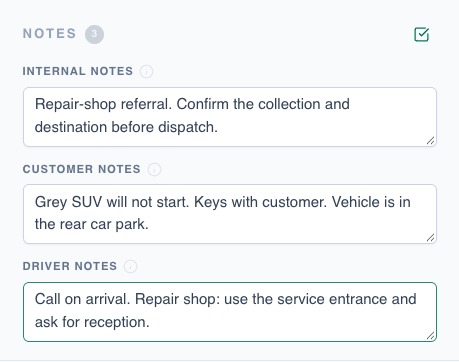459x362 pixels.
Task: Focus the Customer Notes text area
Action: click(x=230, y=214)
